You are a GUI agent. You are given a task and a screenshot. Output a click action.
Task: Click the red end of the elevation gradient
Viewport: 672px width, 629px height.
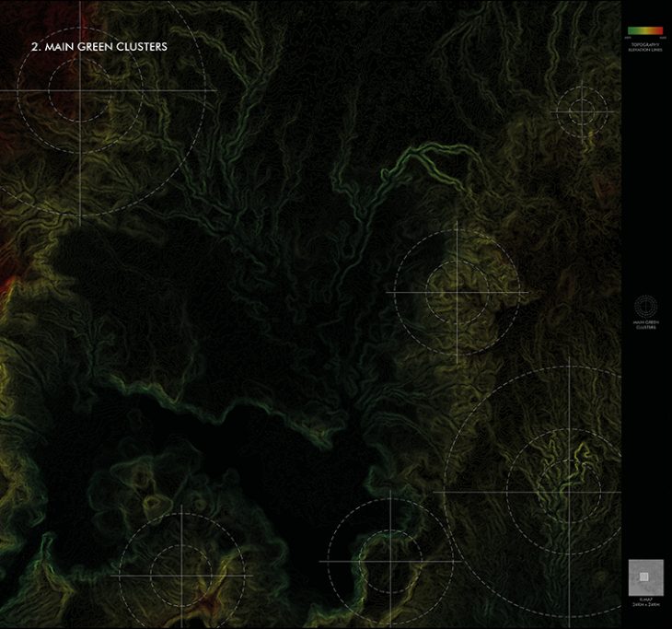point(659,29)
